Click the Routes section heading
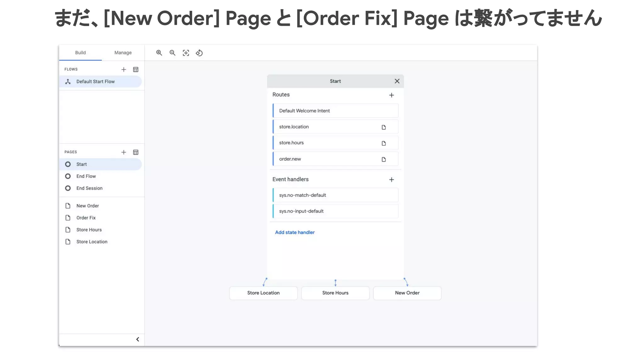This screenshot has height=362, width=644. [281, 95]
